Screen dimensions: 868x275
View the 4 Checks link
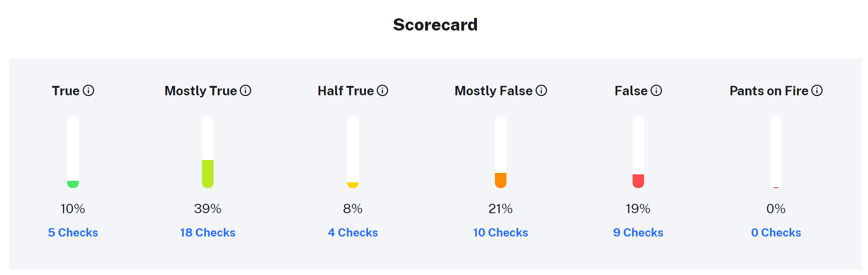pos(353,233)
